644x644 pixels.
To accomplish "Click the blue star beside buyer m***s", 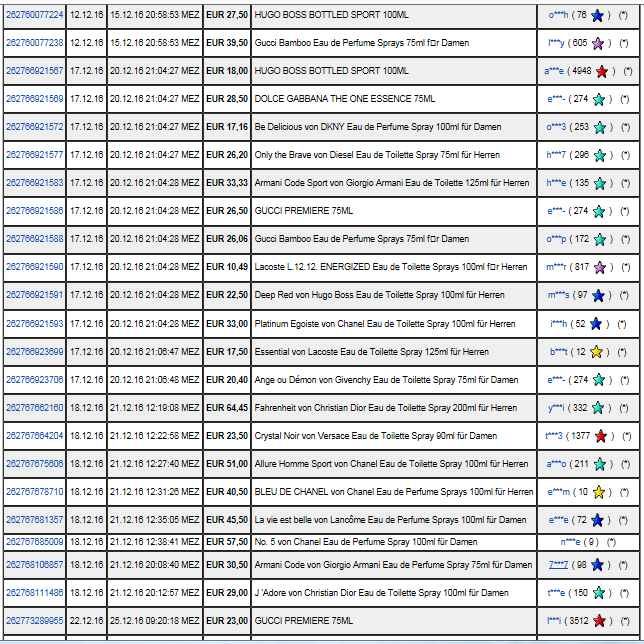I will point(598,295).
